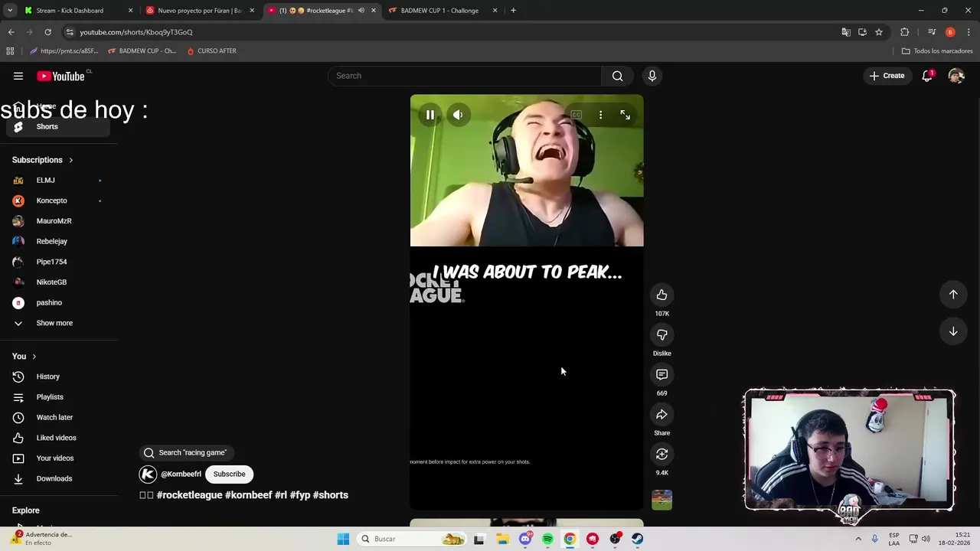The image size is (980, 551).
Task: Open the tab search dropdown arrow
Action: (x=10, y=11)
